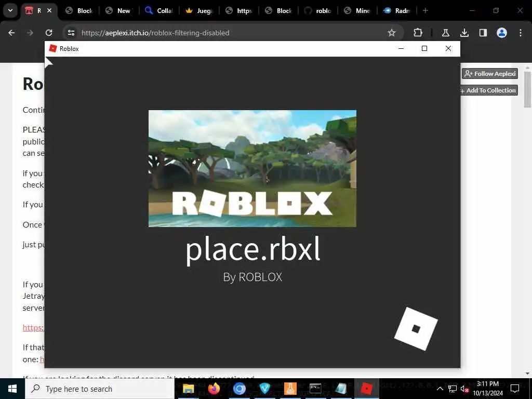This screenshot has height=399, width=532.
Task: Open the browser extensions puzzle icon
Action: [x=418, y=33]
